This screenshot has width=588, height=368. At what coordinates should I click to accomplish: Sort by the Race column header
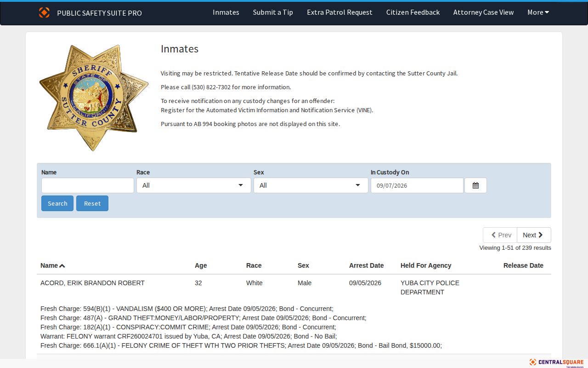click(254, 265)
